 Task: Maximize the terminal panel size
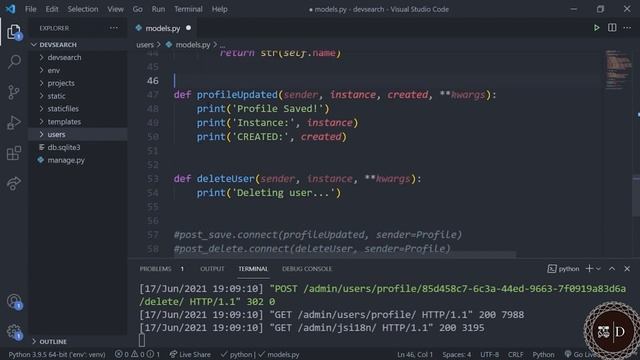pyautogui.click(x=612, y=268)
